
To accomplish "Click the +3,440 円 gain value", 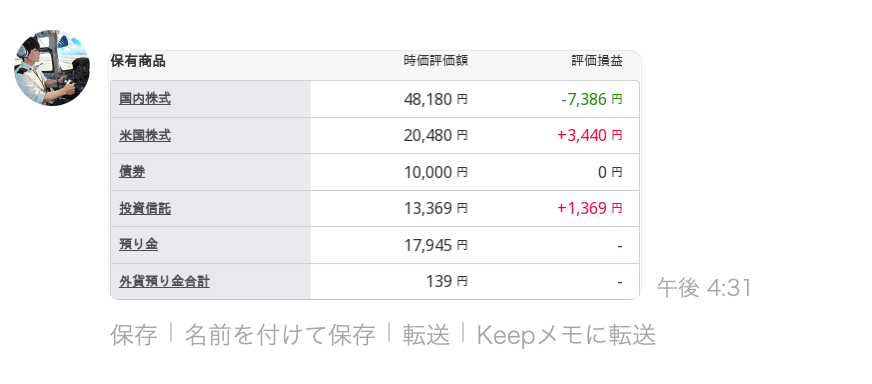I will pyautogui.click(x=590, y=135).
